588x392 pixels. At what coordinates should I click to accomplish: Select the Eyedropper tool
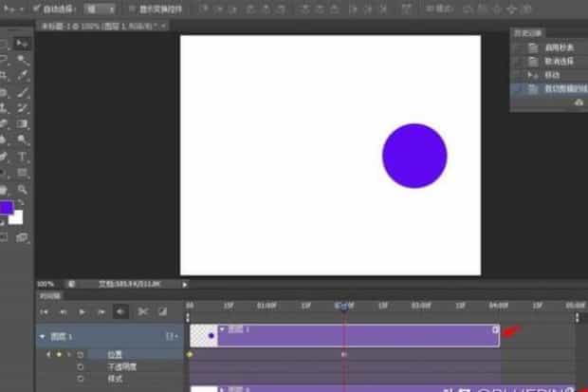click(x=23, y=75)
